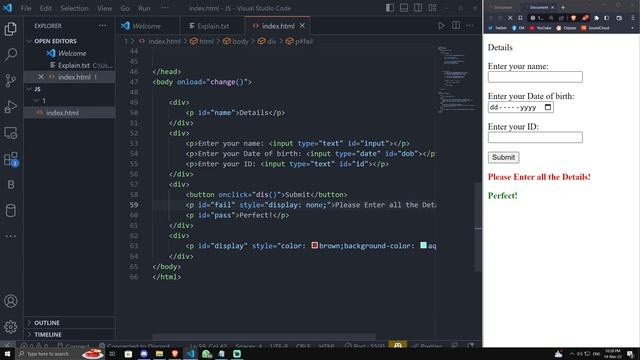Toggle the Primary Side Bar layout icon
This screenshot has width=640, height=360.
pyautogui.click(x=390, y=8)
